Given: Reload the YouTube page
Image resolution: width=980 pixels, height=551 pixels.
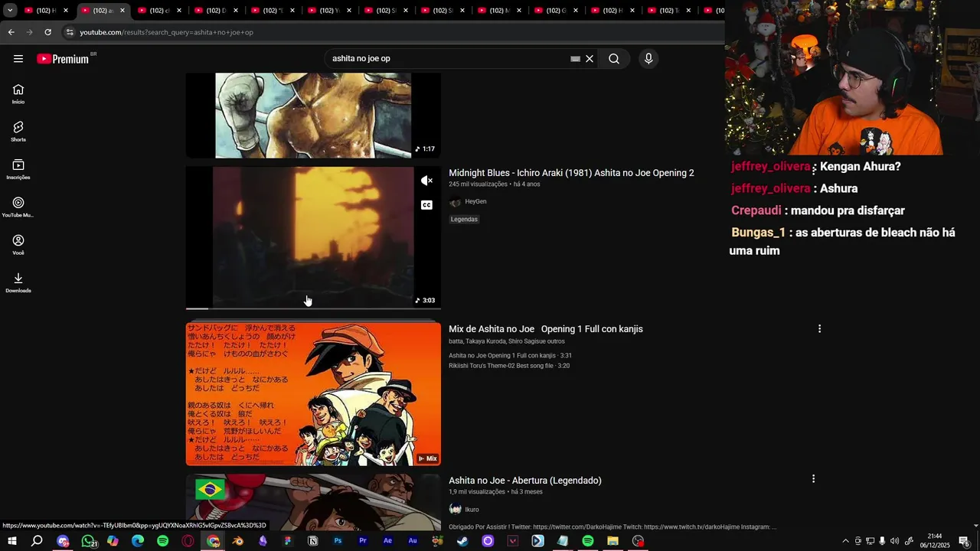Looking at the screenshot, I should coord(47,32).
